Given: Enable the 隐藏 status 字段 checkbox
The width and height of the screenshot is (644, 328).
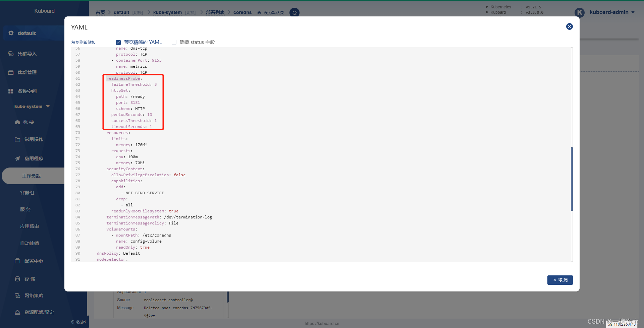Looking at the screenshot, I should pyautogui.click(x=174, y=42).
